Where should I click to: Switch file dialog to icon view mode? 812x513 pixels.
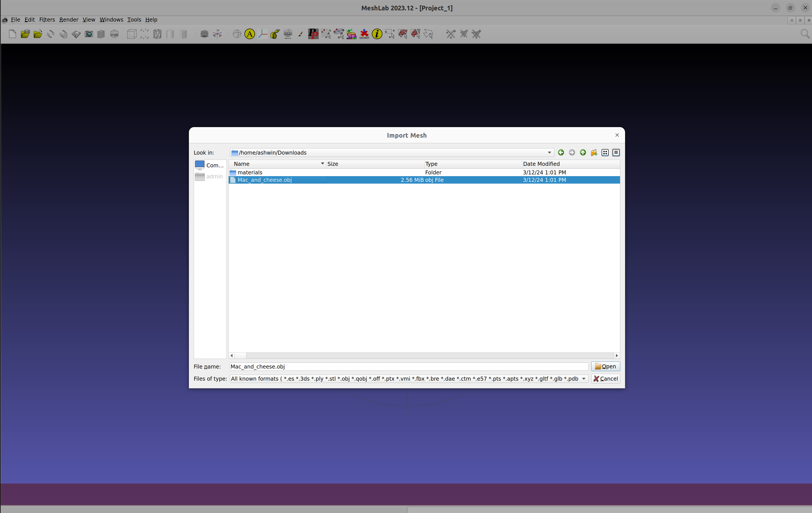click(605, 153)
